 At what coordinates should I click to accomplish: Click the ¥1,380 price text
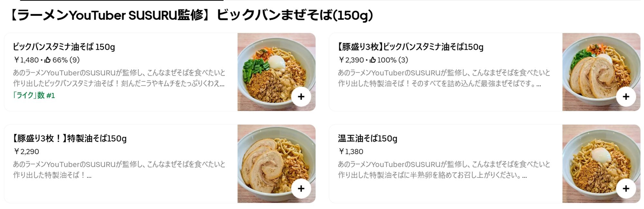coord(351,151)
